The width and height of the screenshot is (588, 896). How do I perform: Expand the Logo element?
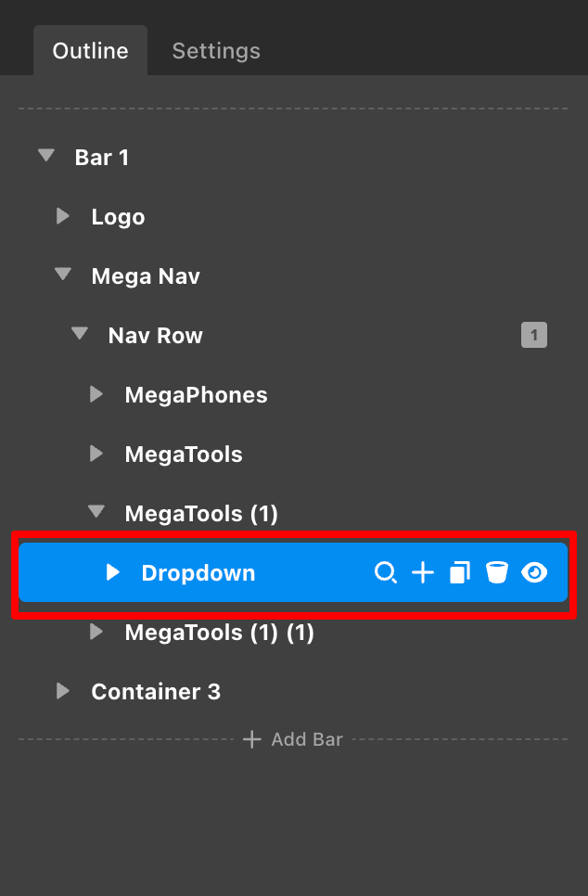(x=63, y=216)
